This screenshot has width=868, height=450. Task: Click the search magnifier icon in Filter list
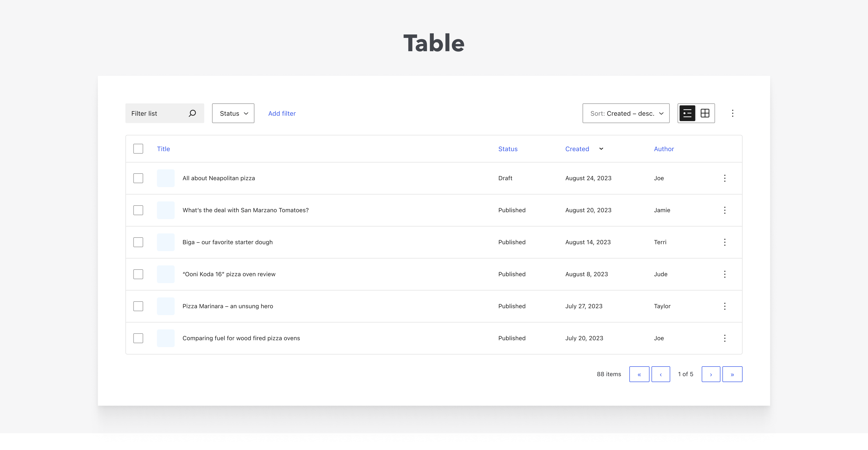point(192,113)
